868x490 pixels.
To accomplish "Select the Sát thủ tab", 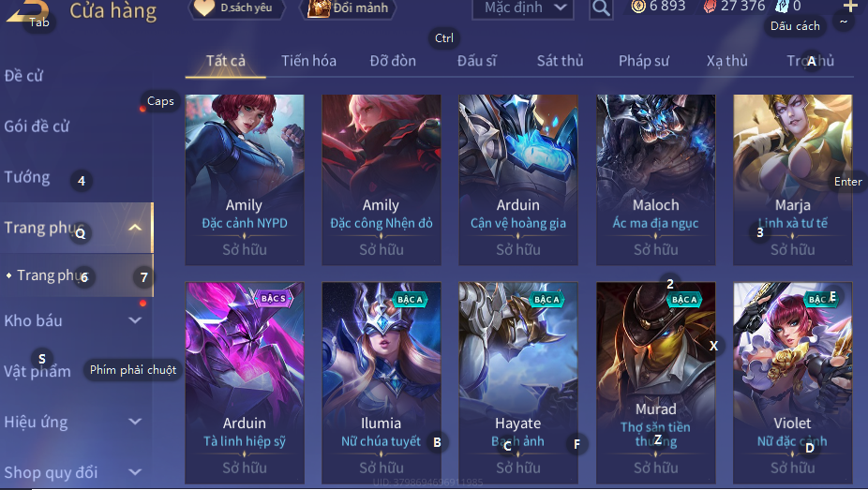I will click(x=560, y=61).
